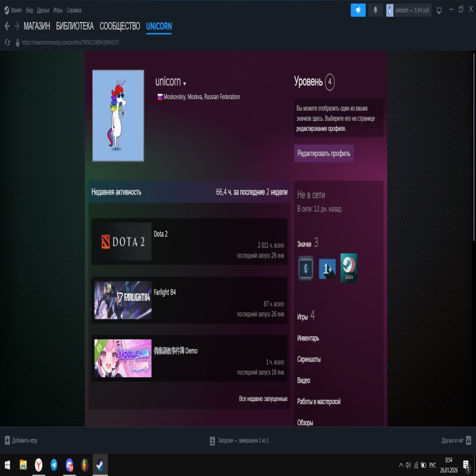Open Telegram from the Windows taskbar
The image size is (476, 476).
pos(54,464)
